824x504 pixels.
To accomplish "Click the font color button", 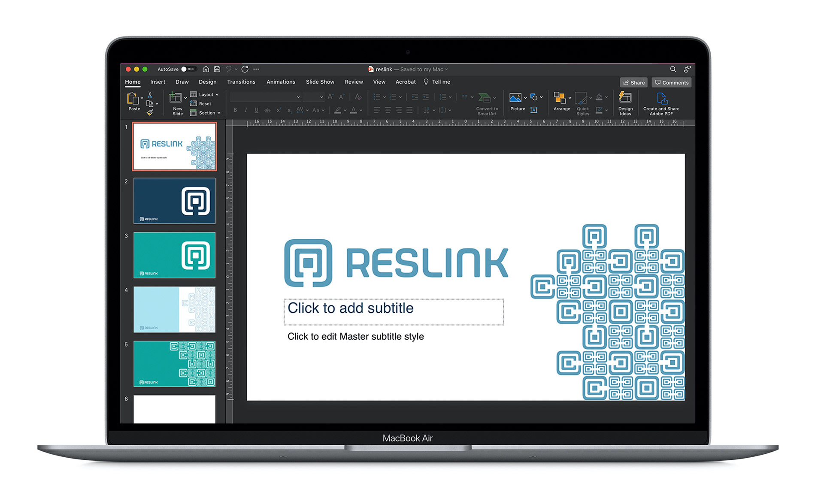I will [x=353, y=110].
